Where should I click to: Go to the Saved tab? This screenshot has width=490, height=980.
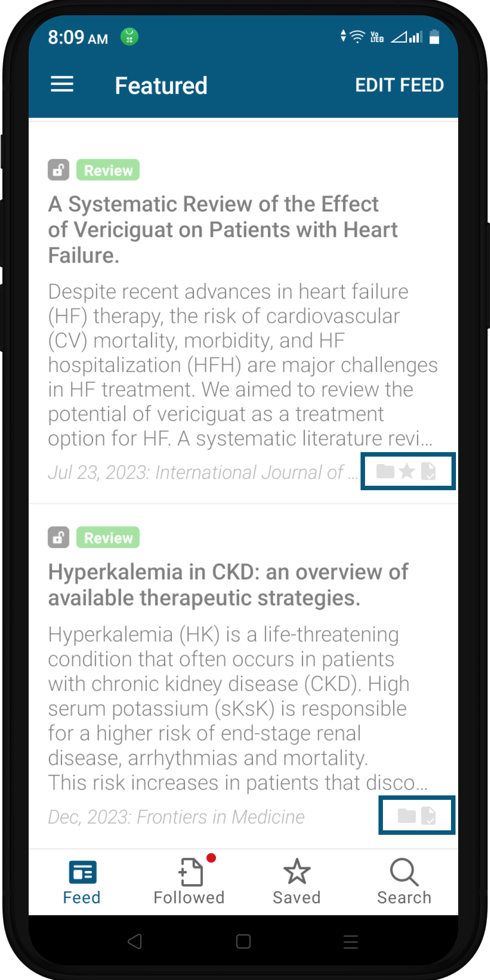297,882
